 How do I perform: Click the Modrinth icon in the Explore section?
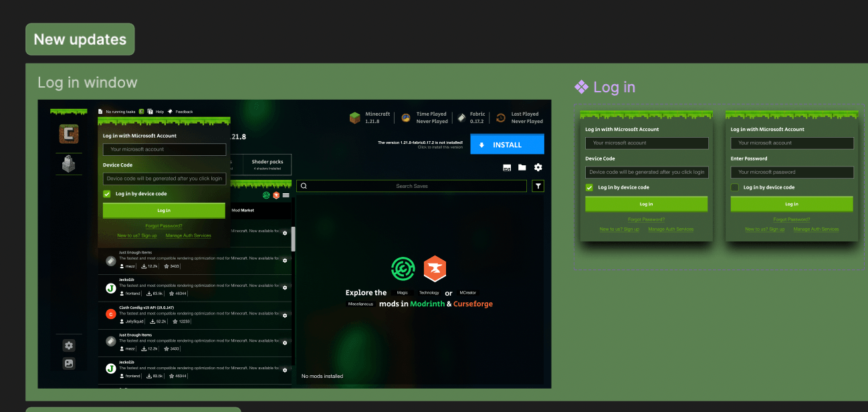(403, 268)
